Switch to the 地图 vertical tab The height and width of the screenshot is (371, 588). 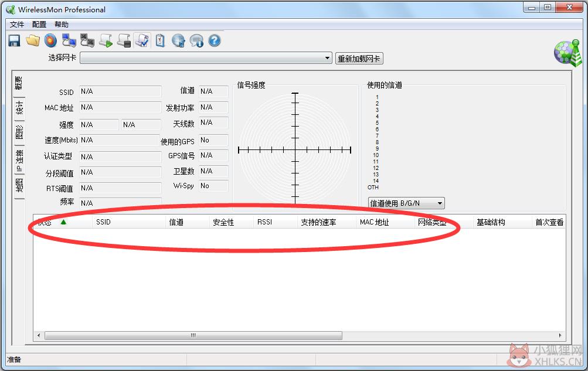click(x=19, y=186)
